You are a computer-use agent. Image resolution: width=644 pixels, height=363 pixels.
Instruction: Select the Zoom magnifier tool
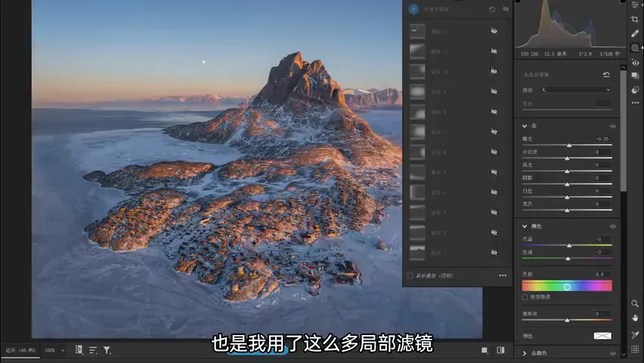(x=635, y=303)
